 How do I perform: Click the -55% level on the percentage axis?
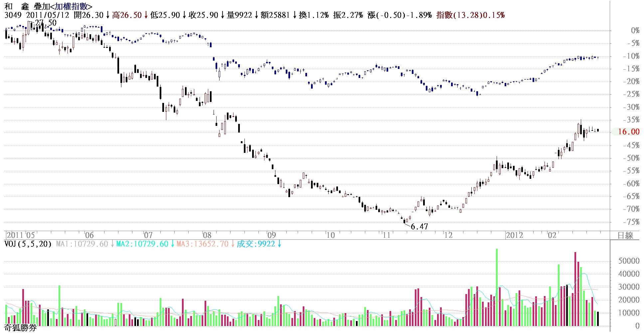click(x=631, y=171)
